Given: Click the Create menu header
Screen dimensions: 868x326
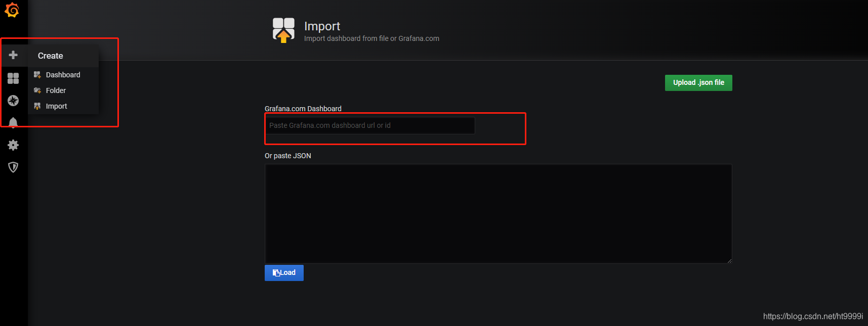Looking at the screenshot, I should click(x=63, y=56).
